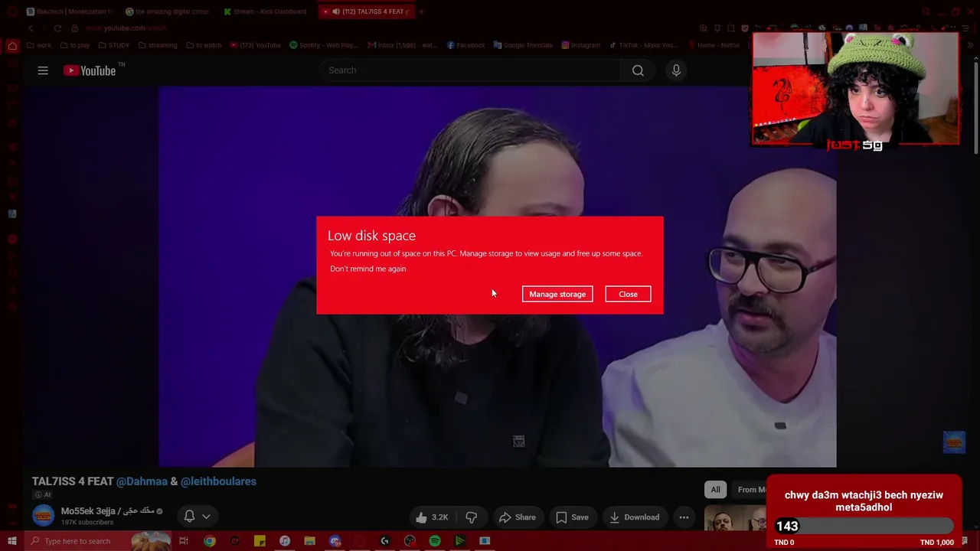This screenshot has height=551, width=980.
Task: Open Spotify from the taskbar
Action: point(435,541)
